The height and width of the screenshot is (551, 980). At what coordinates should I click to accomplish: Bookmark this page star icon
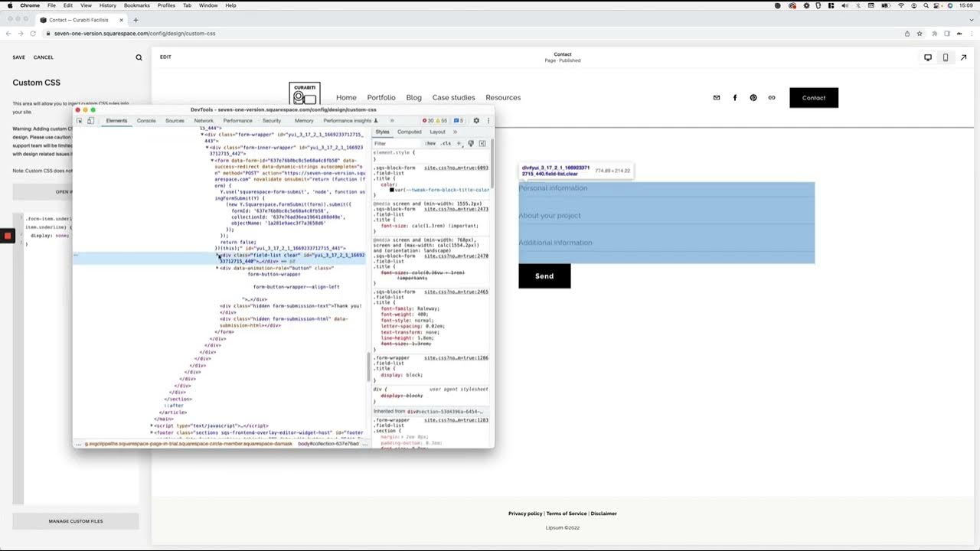(920, 34)
